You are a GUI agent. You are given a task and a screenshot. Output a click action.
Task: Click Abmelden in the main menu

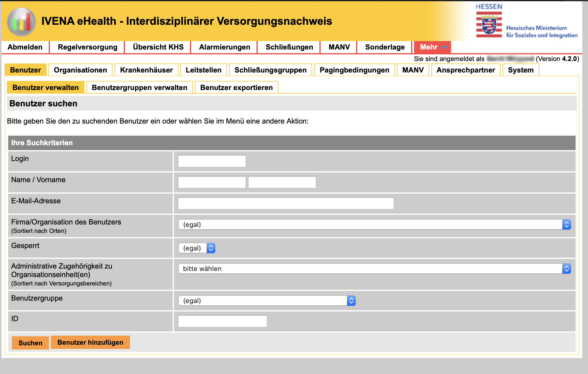tap(25, 47)
